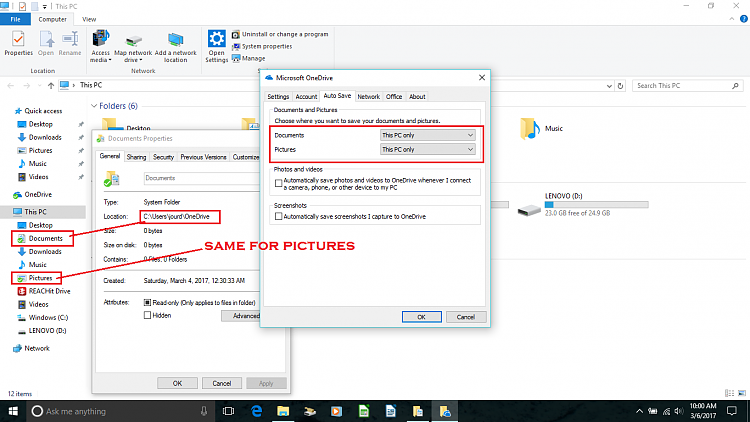Click the Windows Start button

point(13,411)
